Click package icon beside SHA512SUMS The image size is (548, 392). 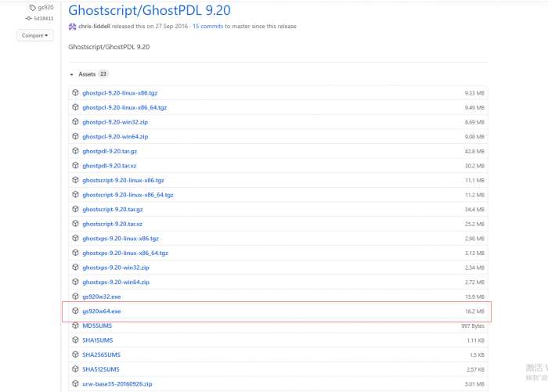tap(75, 369)
